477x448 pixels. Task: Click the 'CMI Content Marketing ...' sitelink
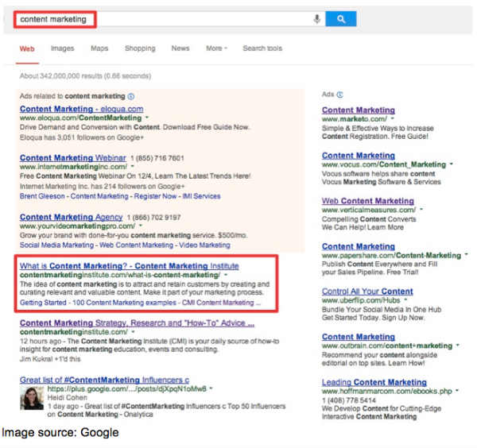pos(221,303)
